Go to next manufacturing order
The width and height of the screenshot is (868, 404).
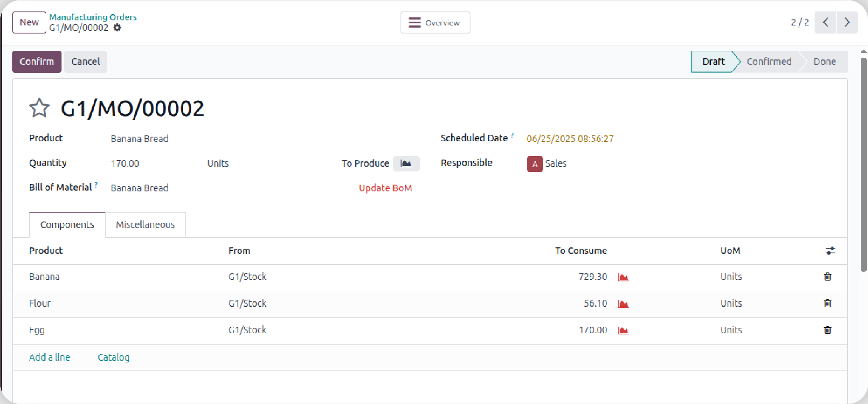point(847,22)
